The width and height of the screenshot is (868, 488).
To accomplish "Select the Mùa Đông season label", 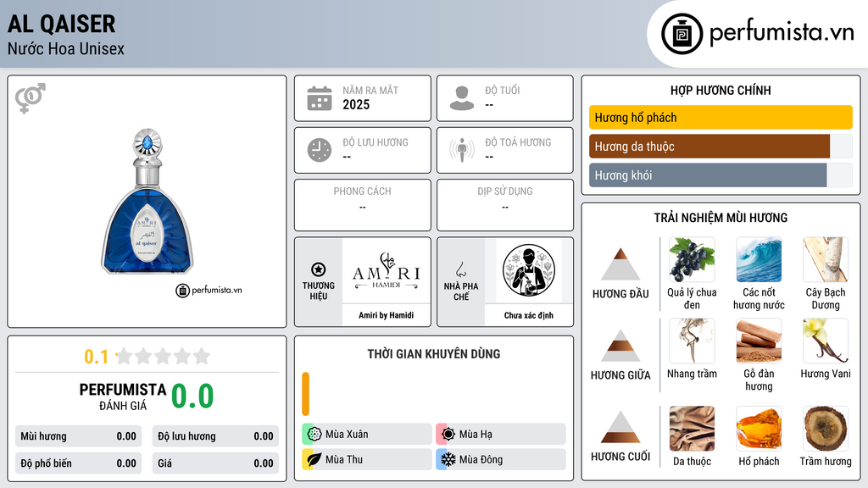I will (x=481, y=459).
